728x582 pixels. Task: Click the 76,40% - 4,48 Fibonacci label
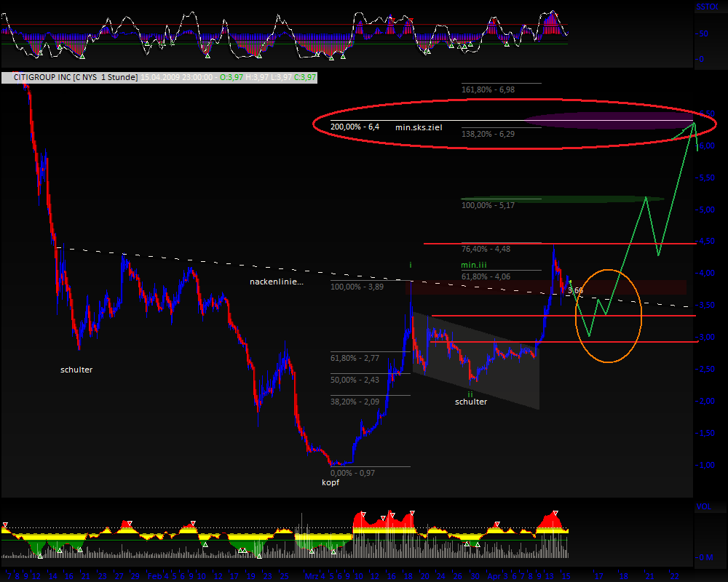[486, 250]
